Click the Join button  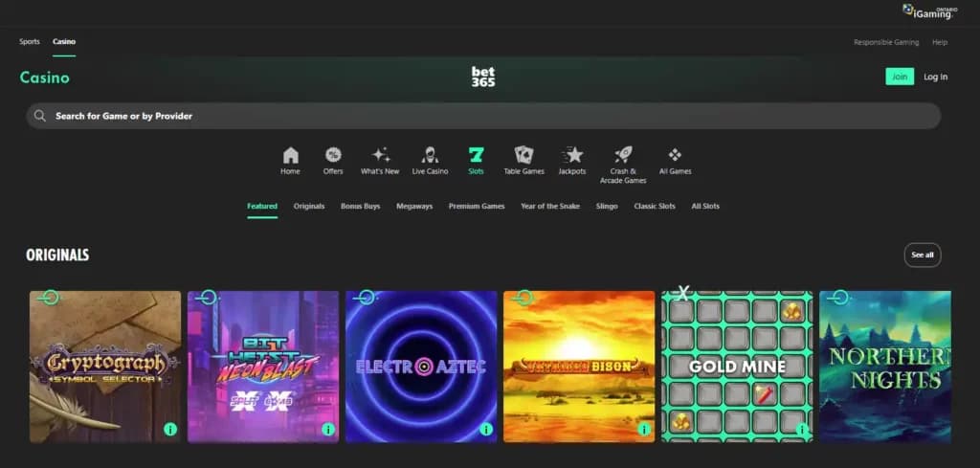point(900,77)
